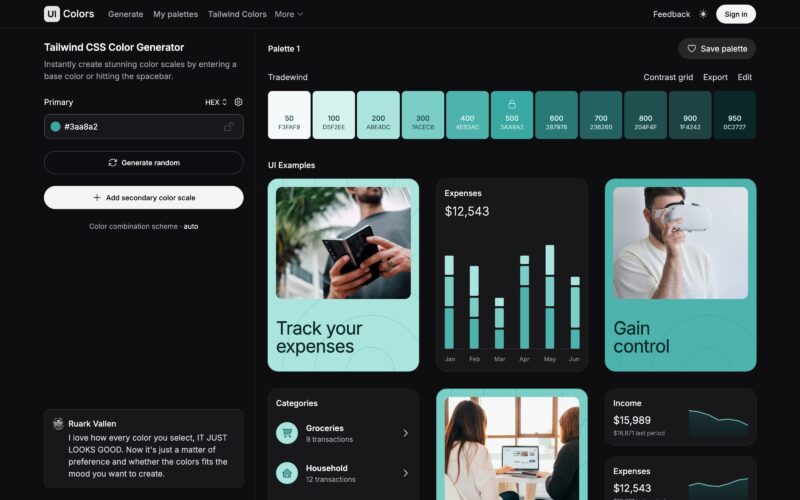The height and width of the screenshot is (500, 800).
Task: Click the primary color hex input field
Action: (x=143, y=127)
